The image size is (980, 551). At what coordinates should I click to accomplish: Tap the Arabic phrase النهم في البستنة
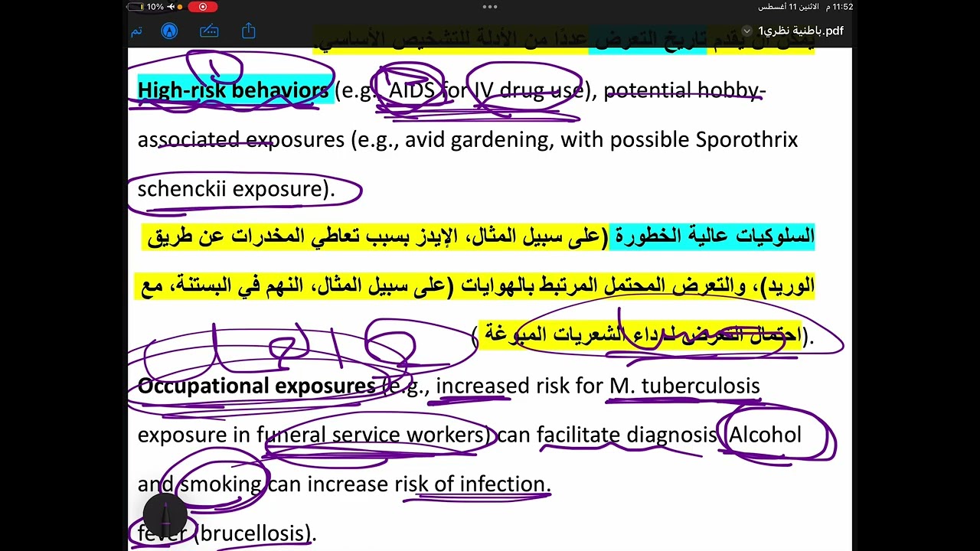tap(241, 285)
